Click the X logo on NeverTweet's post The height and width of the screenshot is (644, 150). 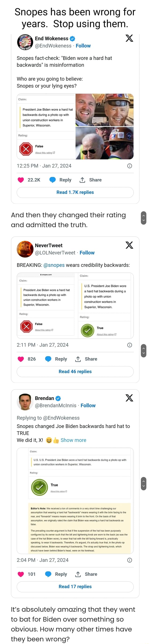coord(130,245)
